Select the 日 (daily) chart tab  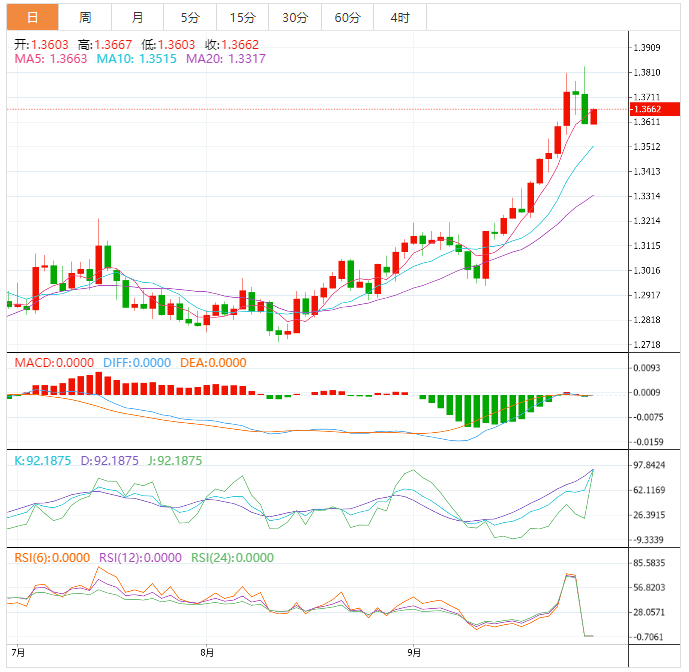pyautogui.click(x=33, y=18)
